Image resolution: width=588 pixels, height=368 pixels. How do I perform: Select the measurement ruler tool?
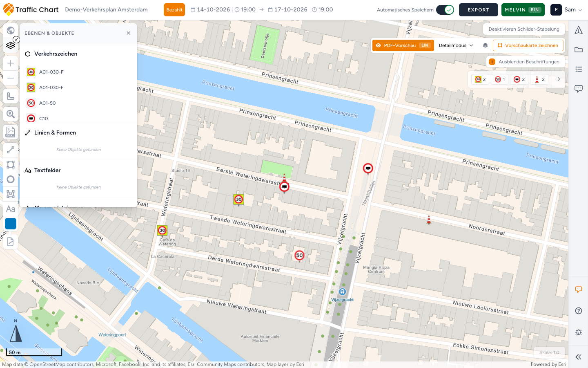click(x=11, y=96)
